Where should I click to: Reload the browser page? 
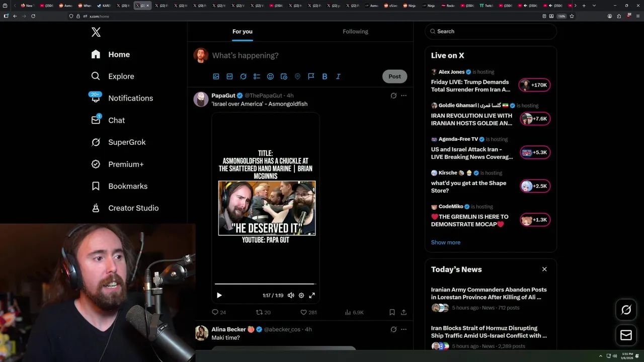[x=33, y=16]
